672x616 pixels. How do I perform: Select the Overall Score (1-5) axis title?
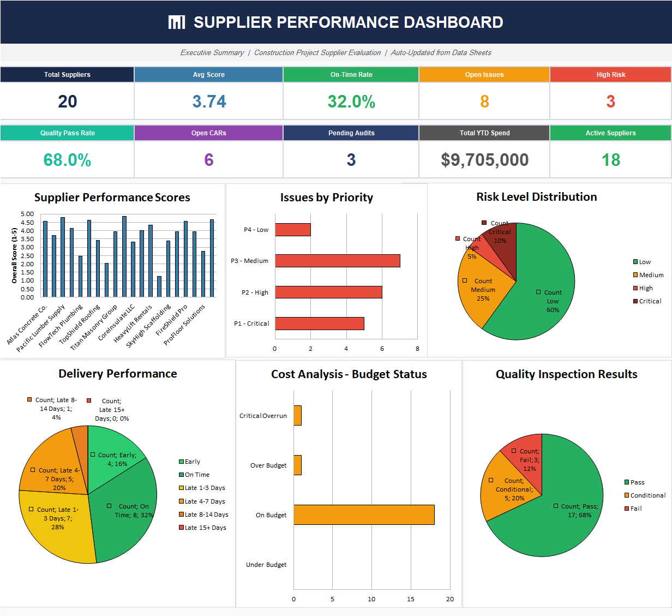pos(15,255)
